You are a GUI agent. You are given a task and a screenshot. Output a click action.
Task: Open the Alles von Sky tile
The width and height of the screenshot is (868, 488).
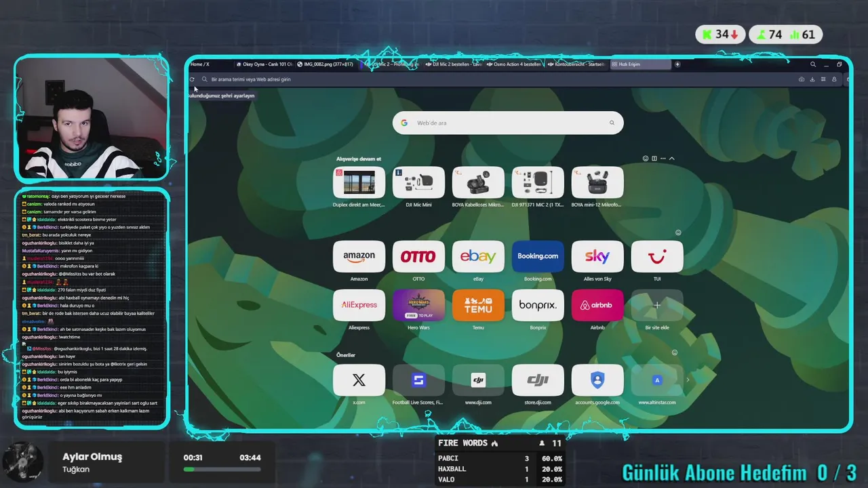point(597,256)
